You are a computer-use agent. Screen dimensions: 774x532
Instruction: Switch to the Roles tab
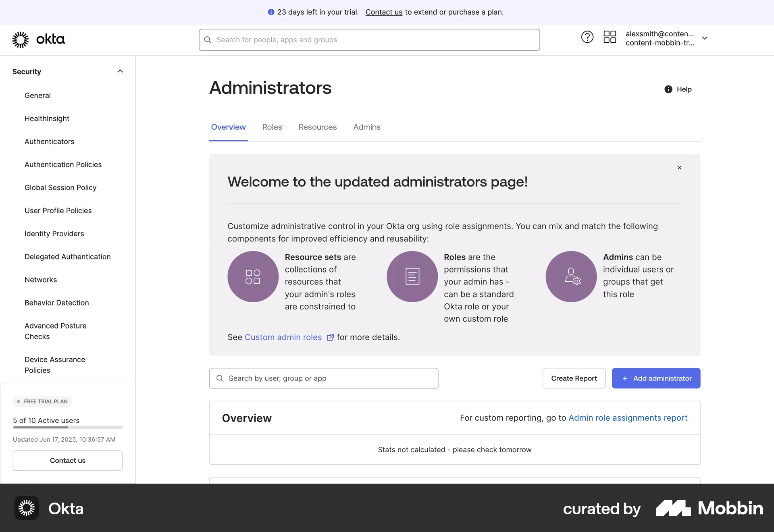coord(272,127)
